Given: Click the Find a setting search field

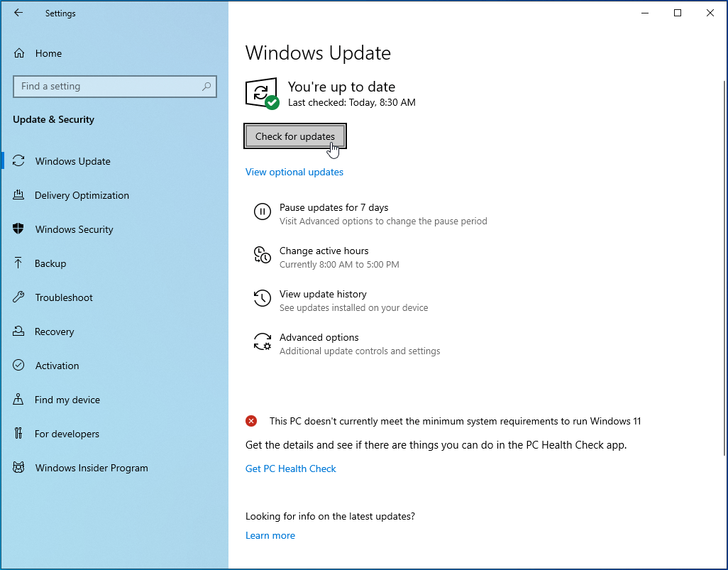Looking at the screenshot, I should click(x=115, y=87).
